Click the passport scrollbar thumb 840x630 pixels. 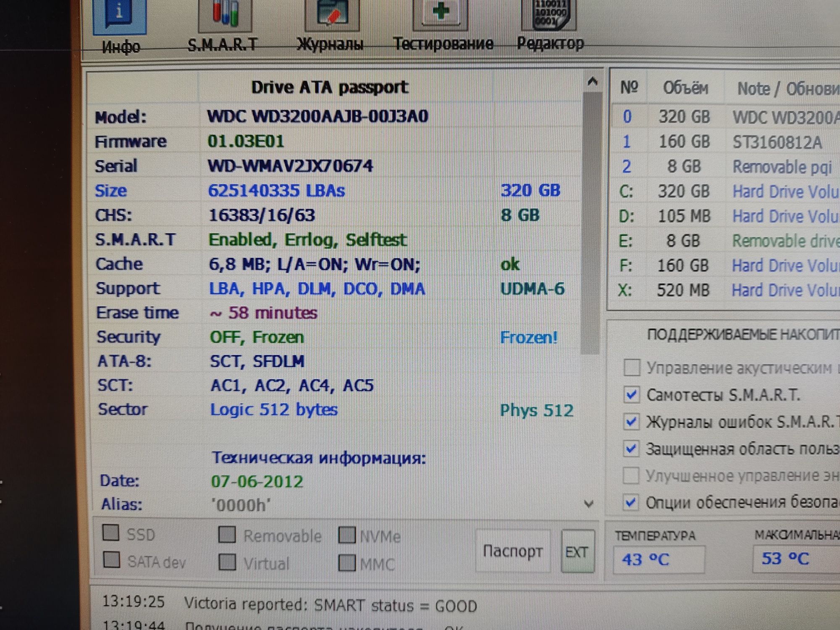coord(592,223)
